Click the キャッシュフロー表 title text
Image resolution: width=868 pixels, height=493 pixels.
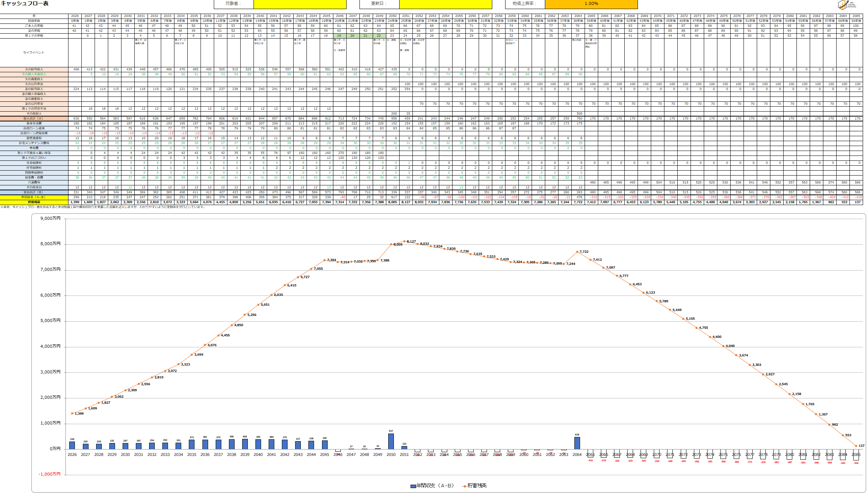point(25,3)
